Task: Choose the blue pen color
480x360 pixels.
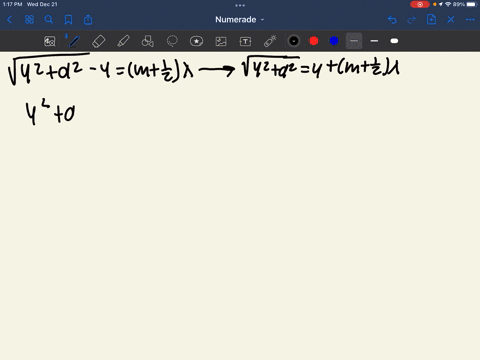Action: click(334, 41)
